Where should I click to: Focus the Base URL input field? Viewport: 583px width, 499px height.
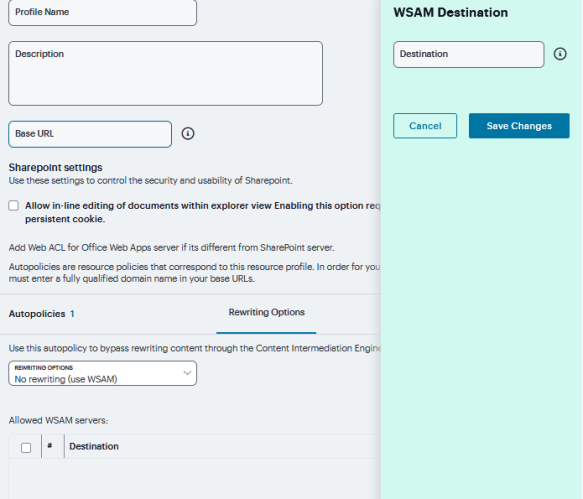click(90, 134)
